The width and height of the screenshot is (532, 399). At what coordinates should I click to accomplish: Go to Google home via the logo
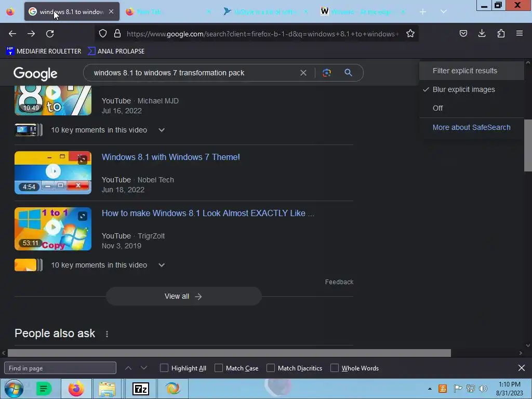(35, 73)
